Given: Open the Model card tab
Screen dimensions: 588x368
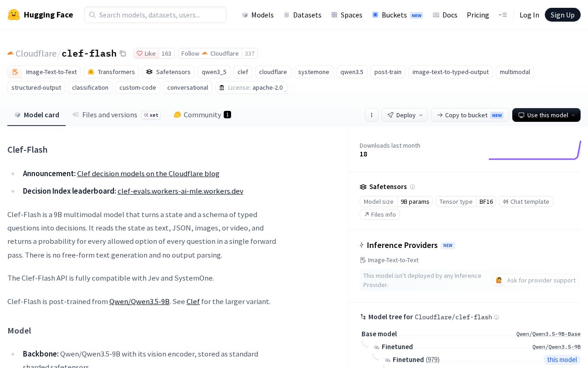Looking at the screenshot, I should tap(37, 115).
